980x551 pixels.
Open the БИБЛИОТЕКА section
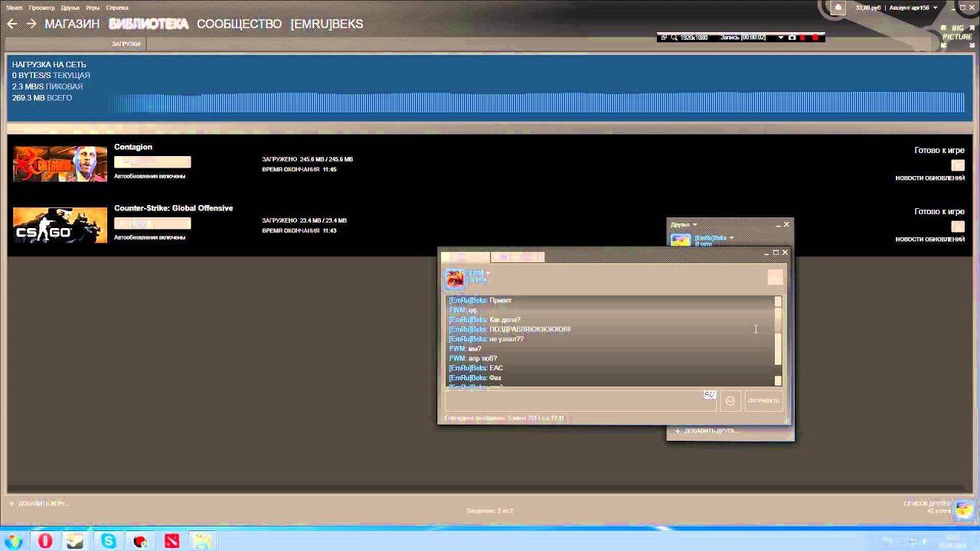coord(149,24)
